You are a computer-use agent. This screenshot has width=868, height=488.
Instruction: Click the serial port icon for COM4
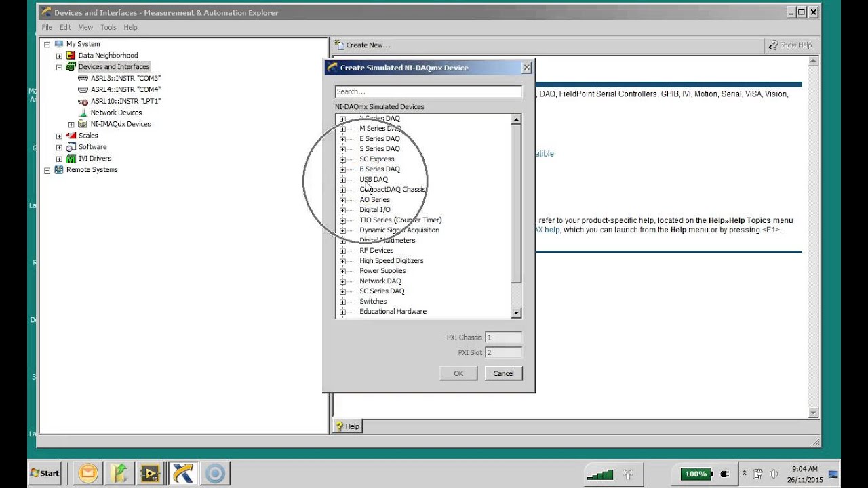tap(83, 90)
